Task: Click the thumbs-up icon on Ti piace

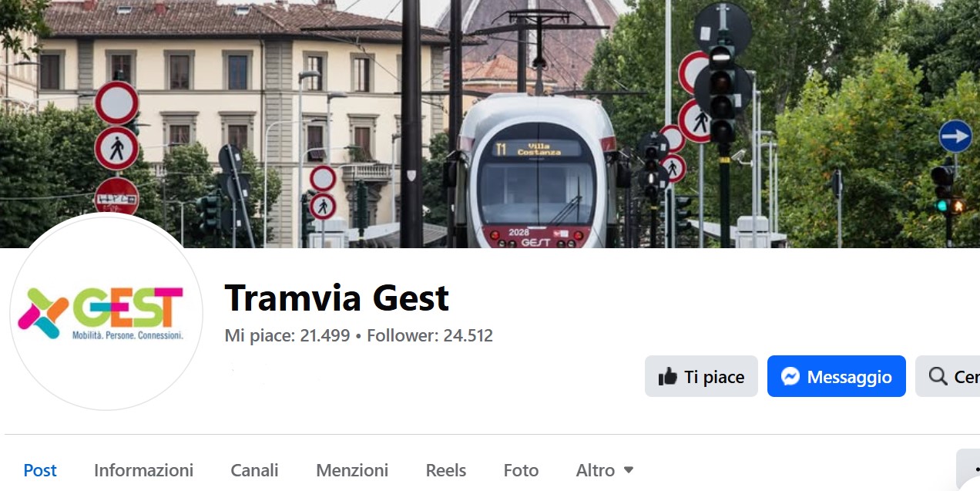Action: 667,376
